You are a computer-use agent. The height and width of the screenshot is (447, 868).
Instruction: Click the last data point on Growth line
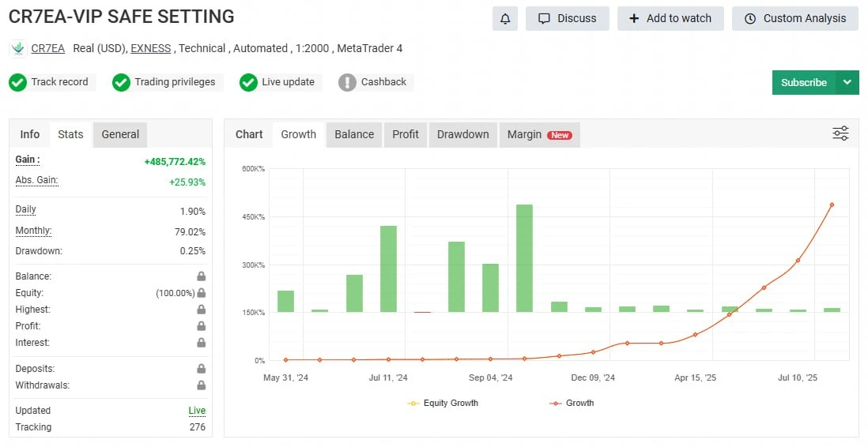[832, 205]
